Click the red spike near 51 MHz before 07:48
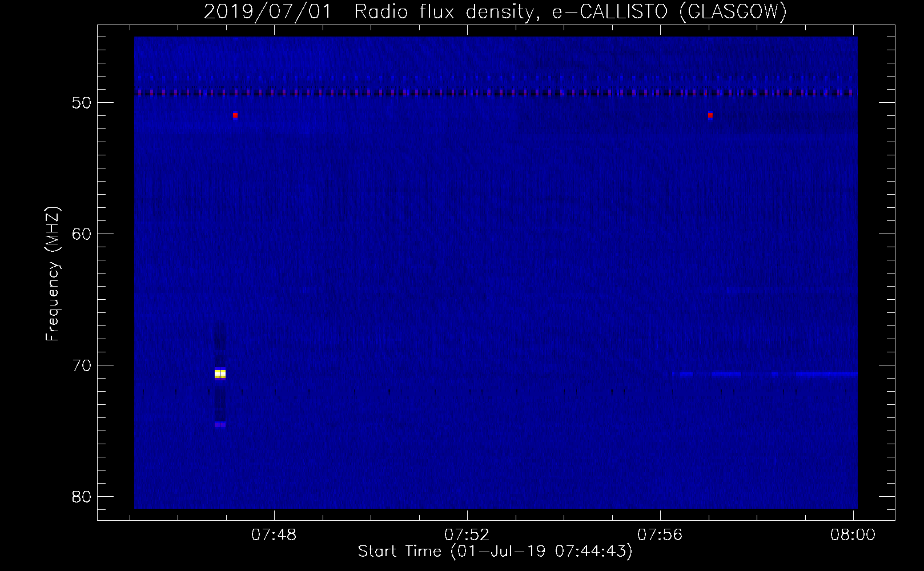 click(x=235, y=115)
